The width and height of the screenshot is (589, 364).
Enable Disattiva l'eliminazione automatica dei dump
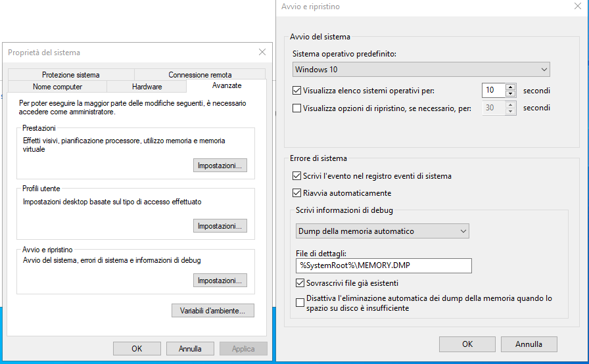coord(300,303)
